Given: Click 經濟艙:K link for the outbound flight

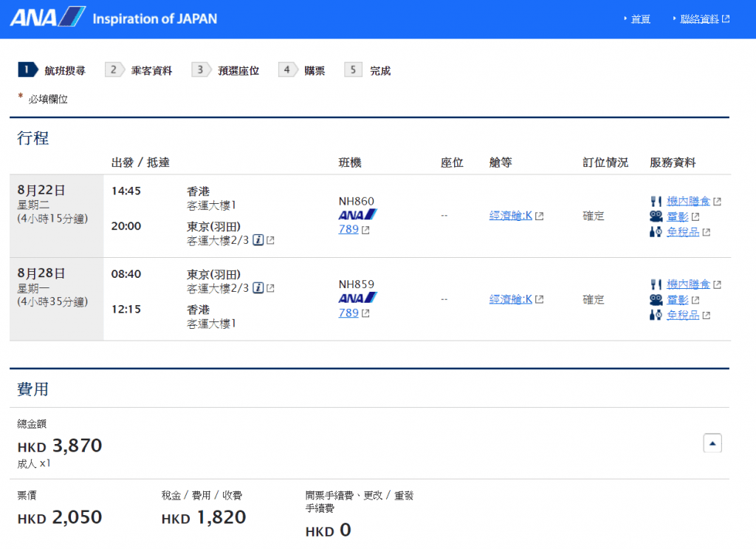Looking at the screenshot, I should click(511, 216).
